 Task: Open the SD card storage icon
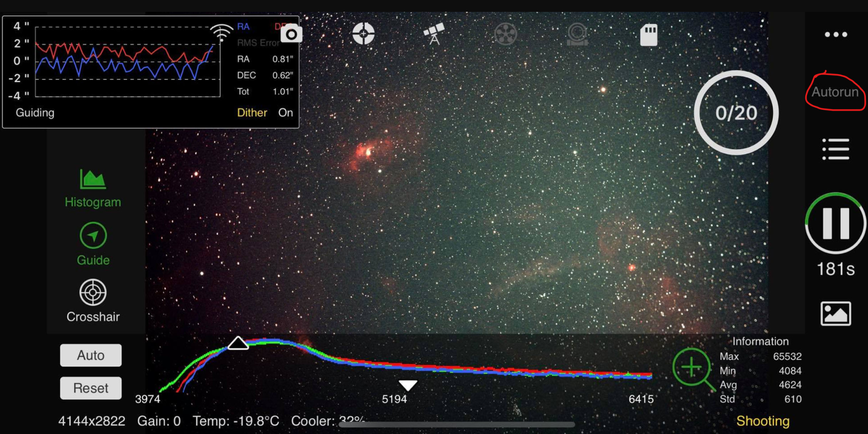pyautogui.click(x=648, y=34)
